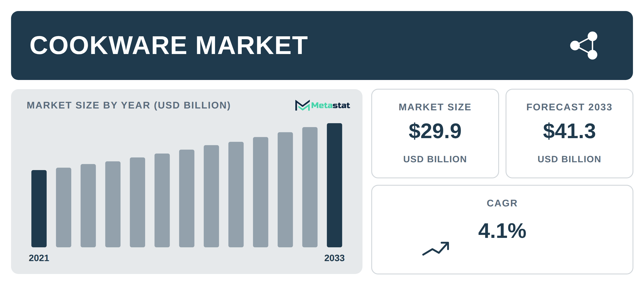
Task: Click the MARKET SIZE card heading
Action: 435,107
